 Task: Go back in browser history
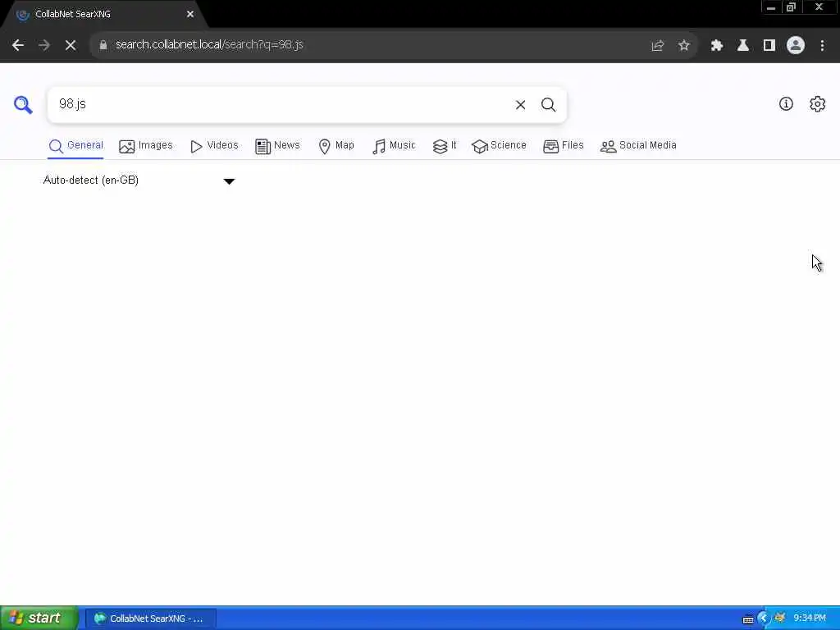click(x=18, y=45)
